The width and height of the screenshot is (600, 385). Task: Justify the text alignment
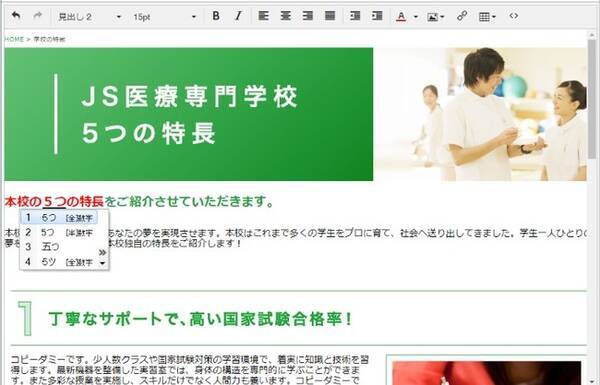click(x=330, y=16)
